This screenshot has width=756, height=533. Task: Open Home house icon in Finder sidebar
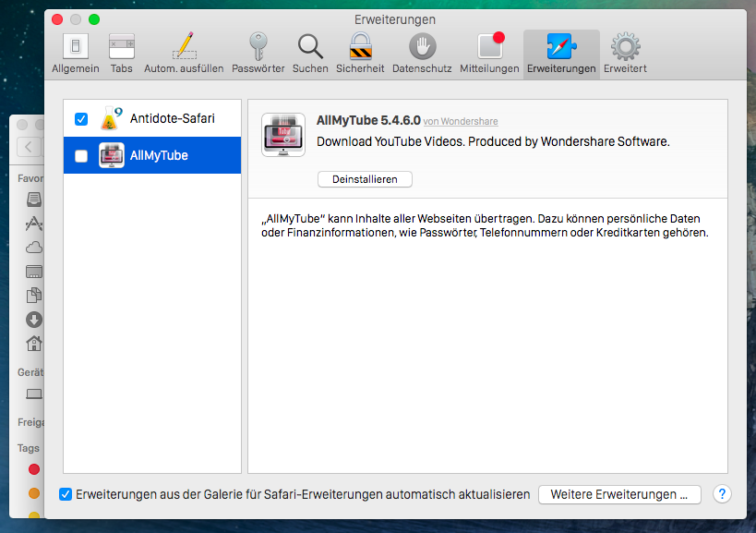pos(34,344)
